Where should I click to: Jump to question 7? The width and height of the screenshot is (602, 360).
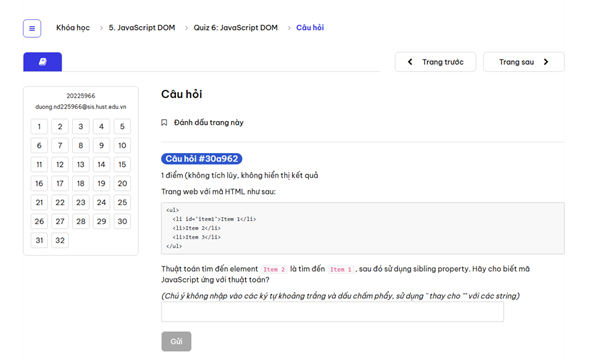tap(60, 145)
